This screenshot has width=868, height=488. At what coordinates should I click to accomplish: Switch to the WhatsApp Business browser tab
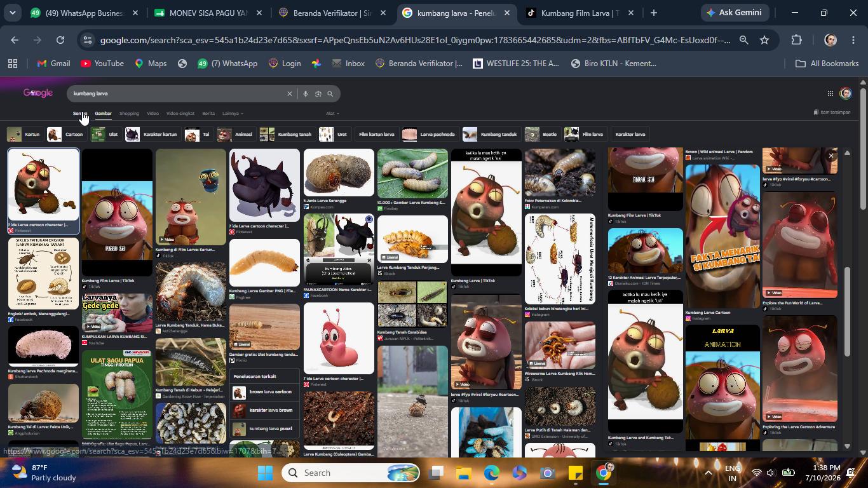[85, 13]
